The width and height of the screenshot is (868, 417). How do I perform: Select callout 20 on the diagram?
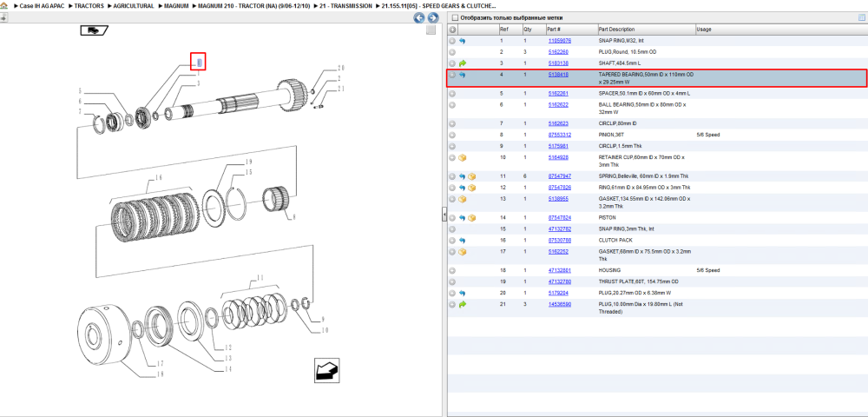[x=340, y=69]
